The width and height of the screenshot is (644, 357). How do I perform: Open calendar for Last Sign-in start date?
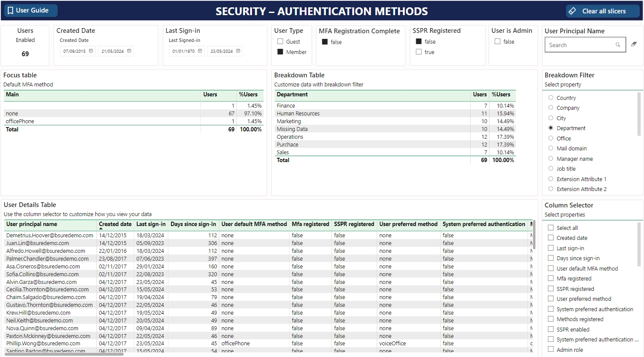point(200,51)
